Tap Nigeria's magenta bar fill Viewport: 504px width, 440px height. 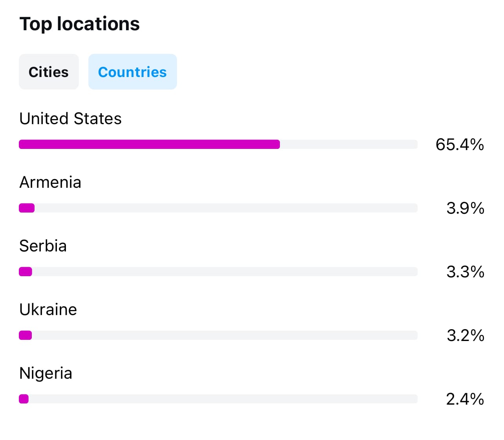pos(24,399)
